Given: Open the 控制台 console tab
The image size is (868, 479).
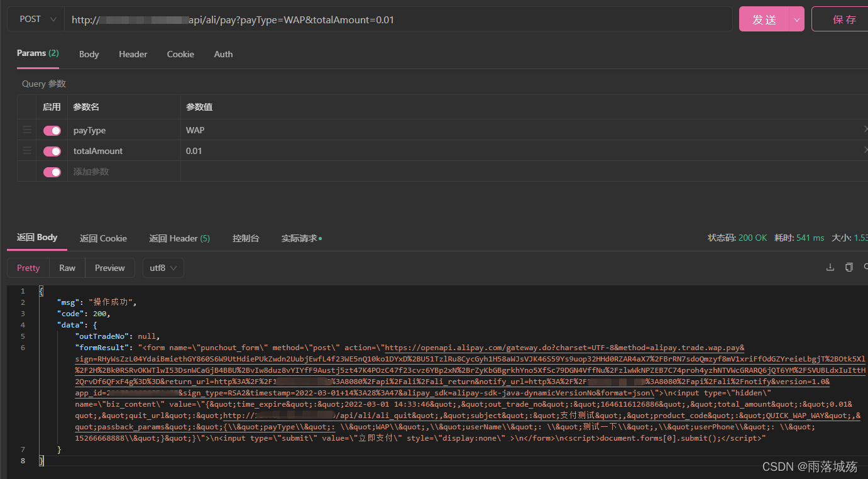Looking at the screenshot, I should tap(246, 239).
